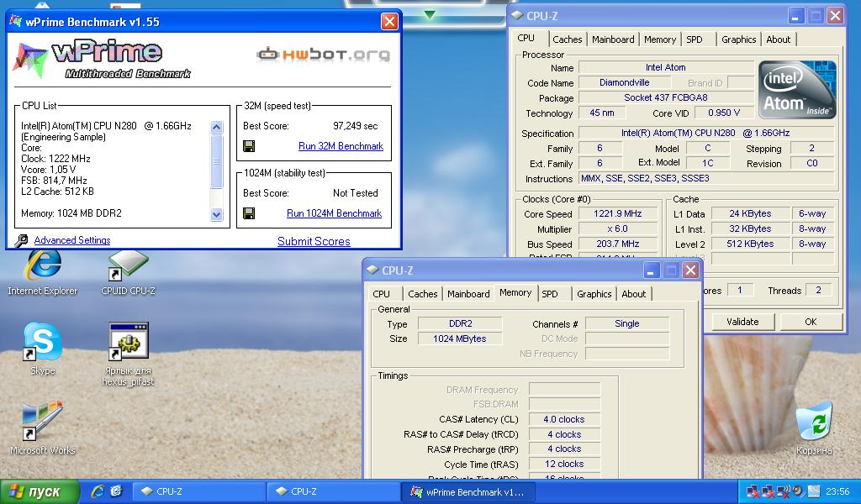Viewport: 861px width, 504px height.
Task: Open the Skype desktop icon
Action: [42, 349]
